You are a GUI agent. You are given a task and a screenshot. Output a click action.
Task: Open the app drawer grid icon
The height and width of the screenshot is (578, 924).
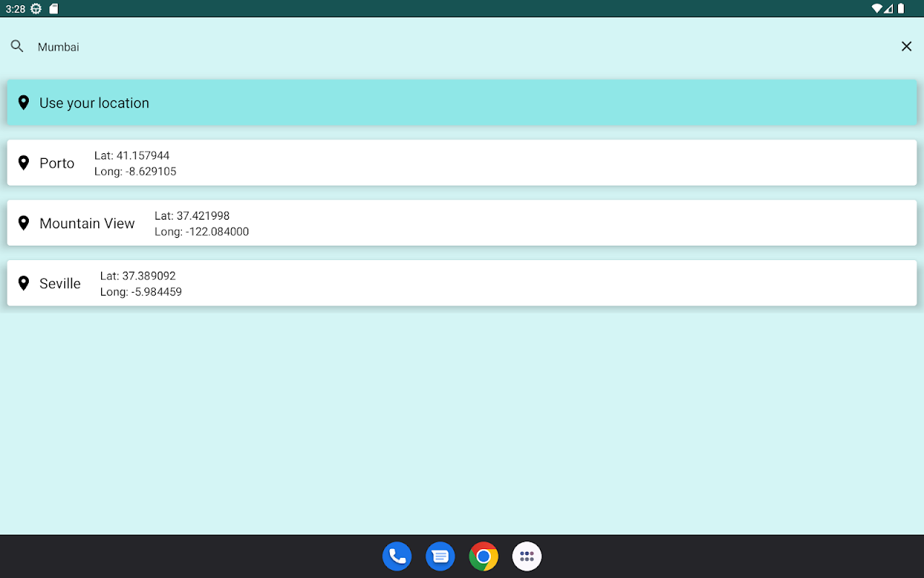click(527, 556)
